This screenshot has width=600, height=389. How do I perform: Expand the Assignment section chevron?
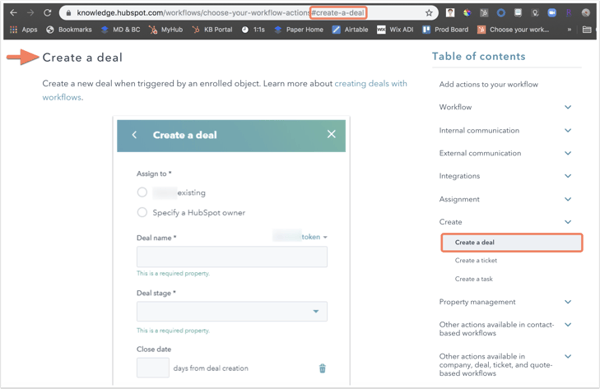click(x=568, y=199)
